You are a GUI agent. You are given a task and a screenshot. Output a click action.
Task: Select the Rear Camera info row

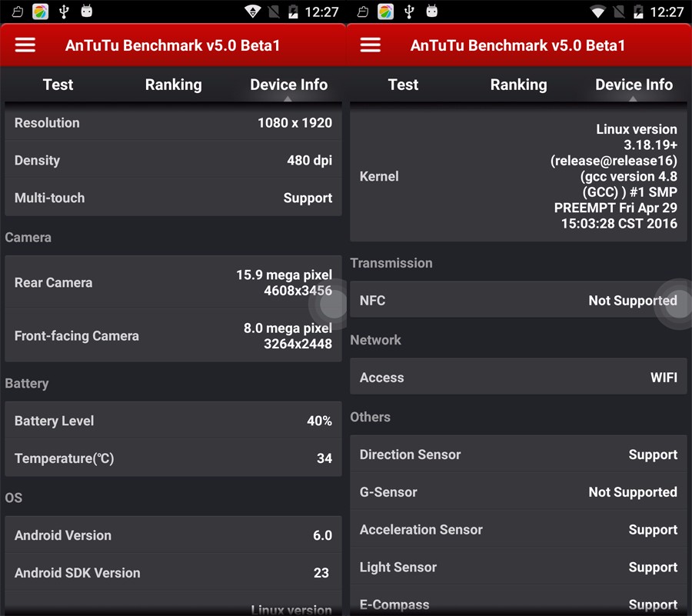173,283
